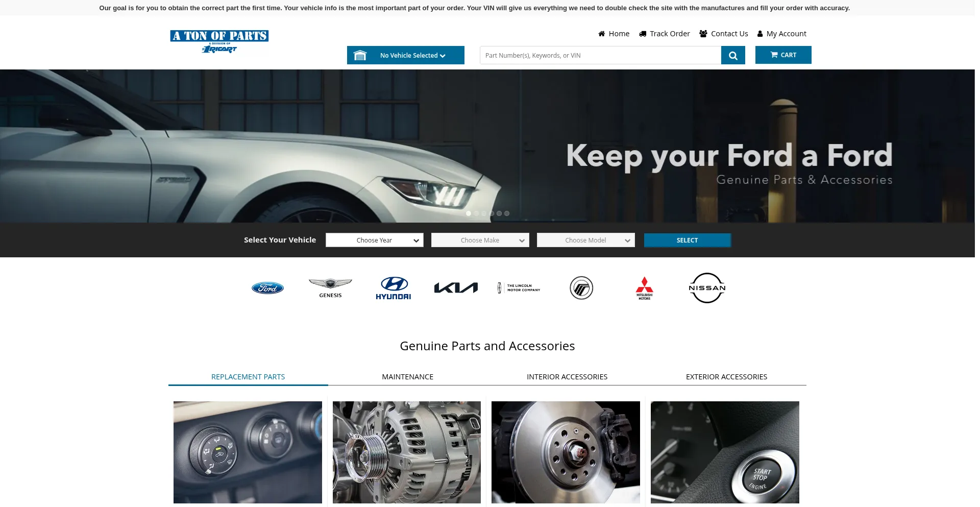Open the Choose Model dropdown
The height and width of the screenshot is (507, 980).
tap(586, 240)
